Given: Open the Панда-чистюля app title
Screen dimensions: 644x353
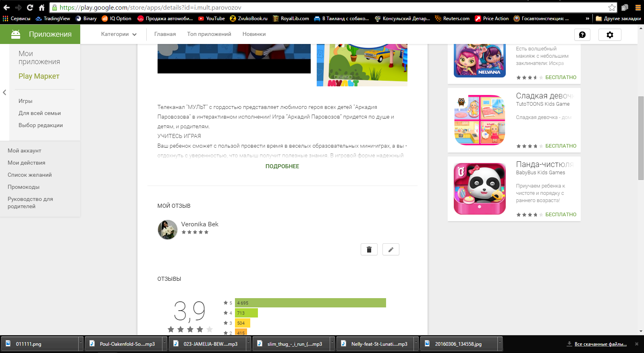Looking at the screenshot, I should tap(545, 164).
